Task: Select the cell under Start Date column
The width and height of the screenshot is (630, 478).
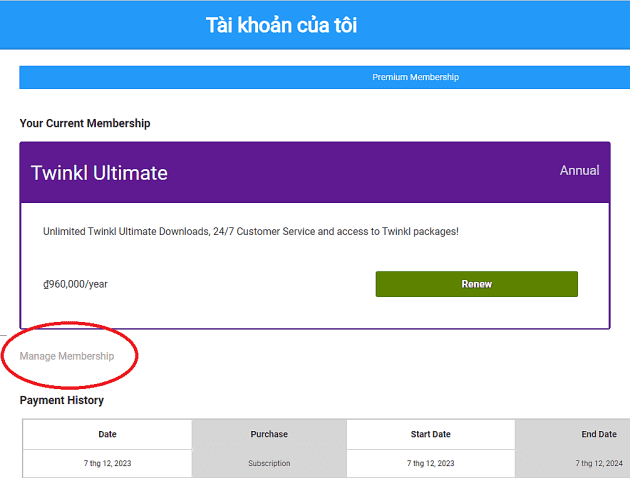Action: tap(430, 463)
